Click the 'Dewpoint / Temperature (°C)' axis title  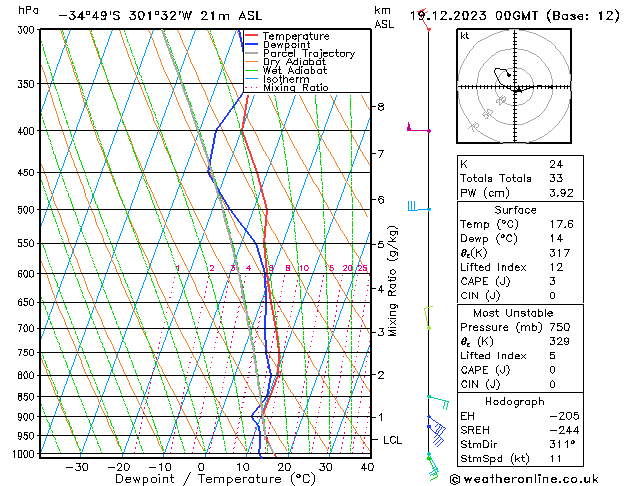tap(215, 479)
